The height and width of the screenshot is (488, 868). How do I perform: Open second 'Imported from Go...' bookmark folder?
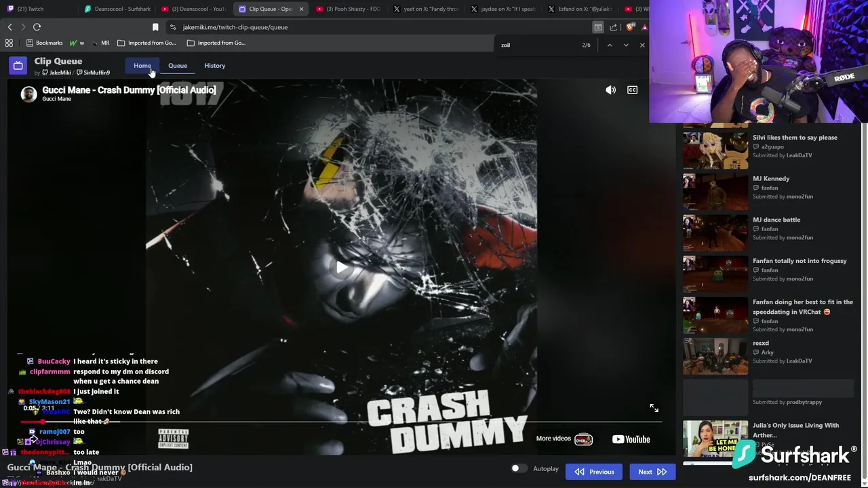(x=216, y=43)
